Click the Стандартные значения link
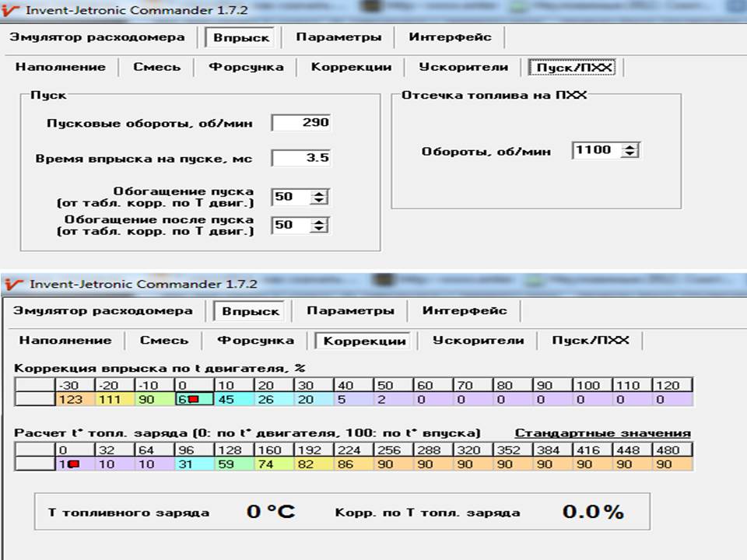Viewport: 747px width, 560px height. 602,433
